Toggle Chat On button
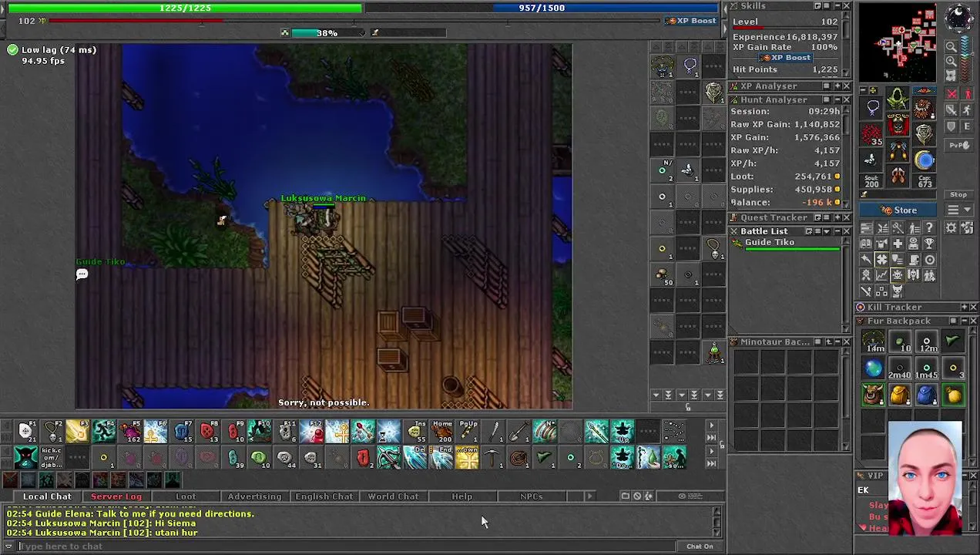Image resolution: width=980 pixels, height=555 pixels. pyautogui.click(x=700, y=547)
